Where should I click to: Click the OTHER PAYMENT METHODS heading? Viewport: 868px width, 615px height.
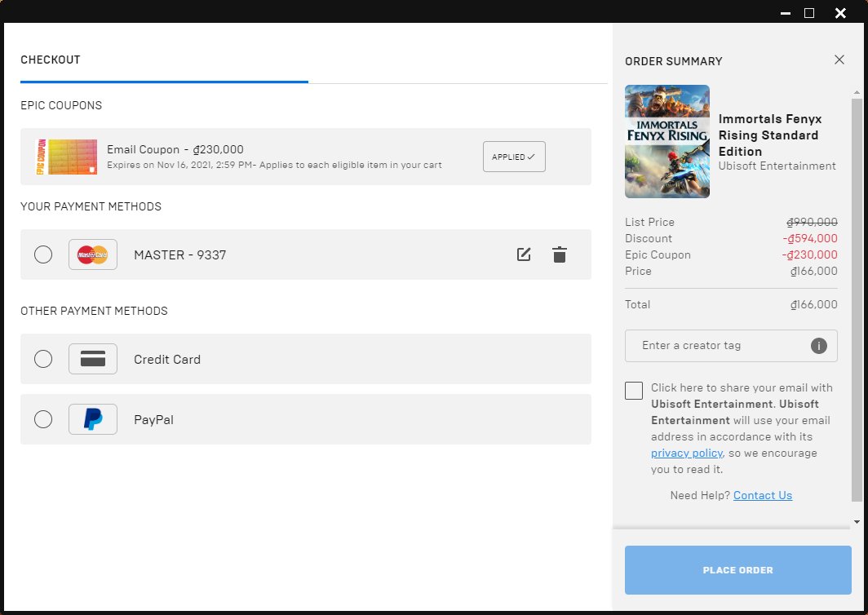(94, 311)
